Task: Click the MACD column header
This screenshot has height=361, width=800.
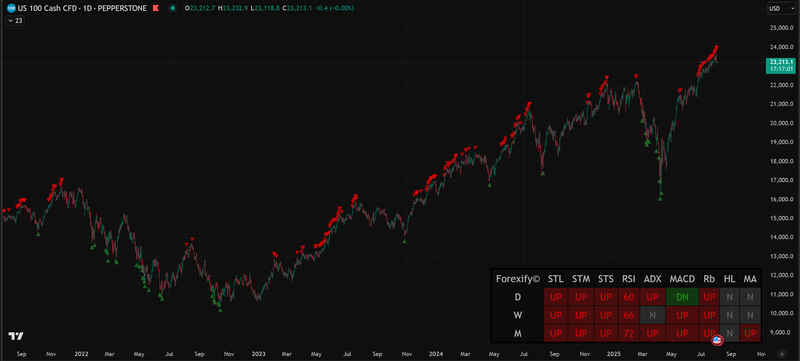Action: pos(682,279)
